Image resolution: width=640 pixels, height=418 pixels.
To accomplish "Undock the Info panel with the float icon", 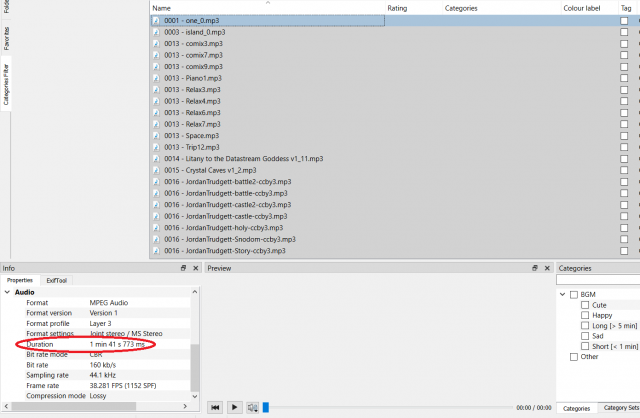I will pyautogui.click(x=183, y=268).
